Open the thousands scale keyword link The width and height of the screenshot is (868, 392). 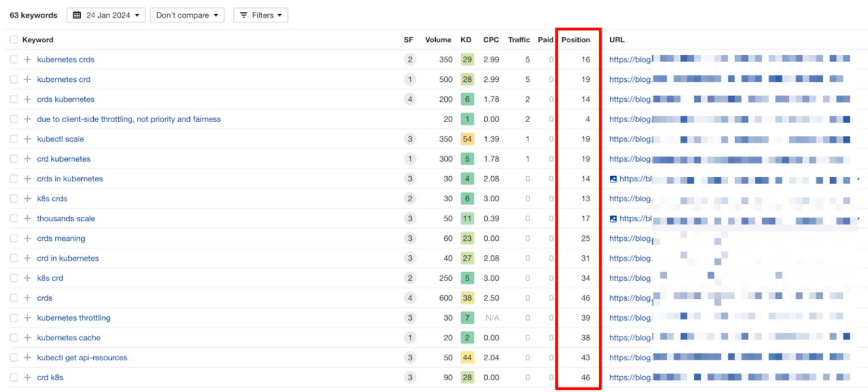66,219
